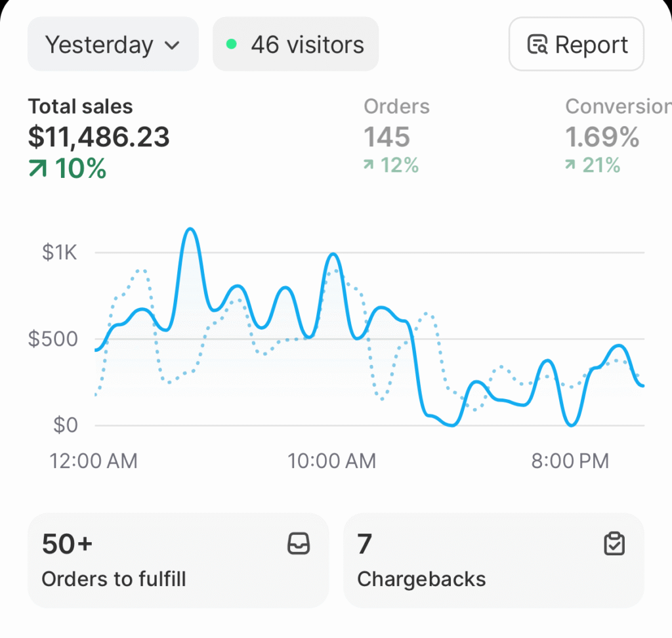
Task: Open the Report button
Action: pyautogui.click(x=576, y=45)
